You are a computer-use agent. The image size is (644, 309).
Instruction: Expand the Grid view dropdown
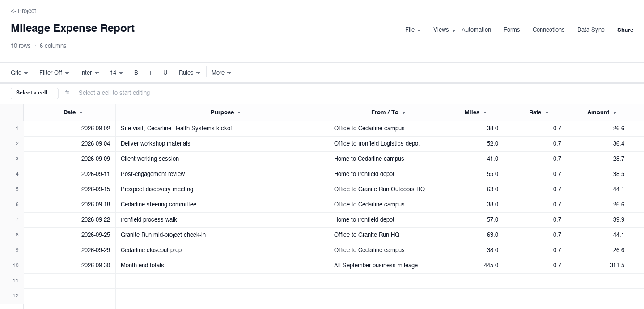click(x=19, y=73)
